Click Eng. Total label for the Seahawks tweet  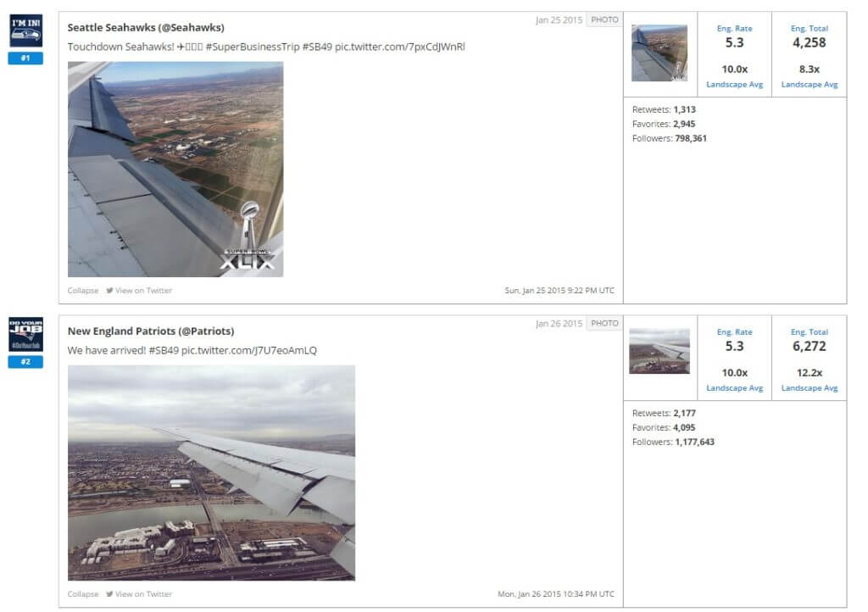click(x=810, y=28)
